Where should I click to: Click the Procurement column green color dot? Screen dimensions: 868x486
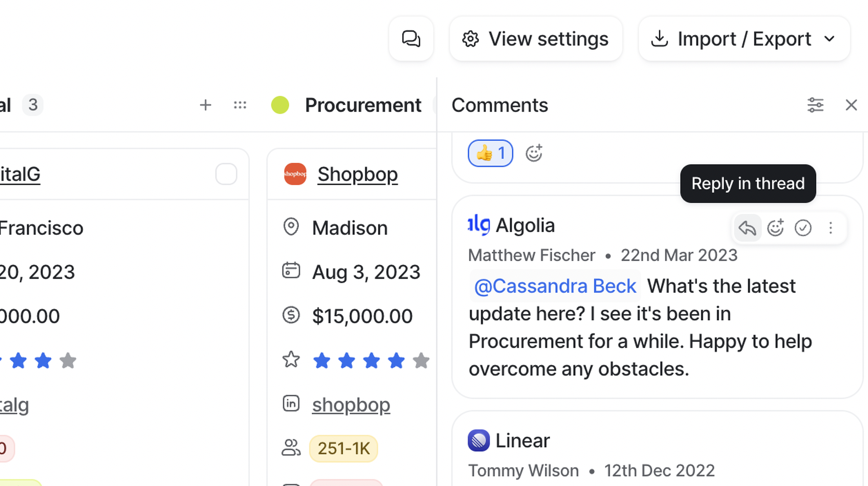click(x=280, y=105)
